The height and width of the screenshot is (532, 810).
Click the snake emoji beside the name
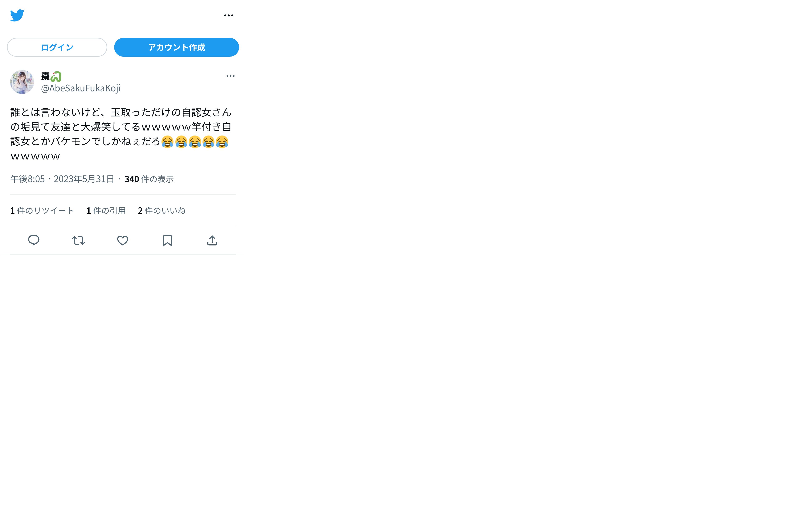[x=56, y=76]
